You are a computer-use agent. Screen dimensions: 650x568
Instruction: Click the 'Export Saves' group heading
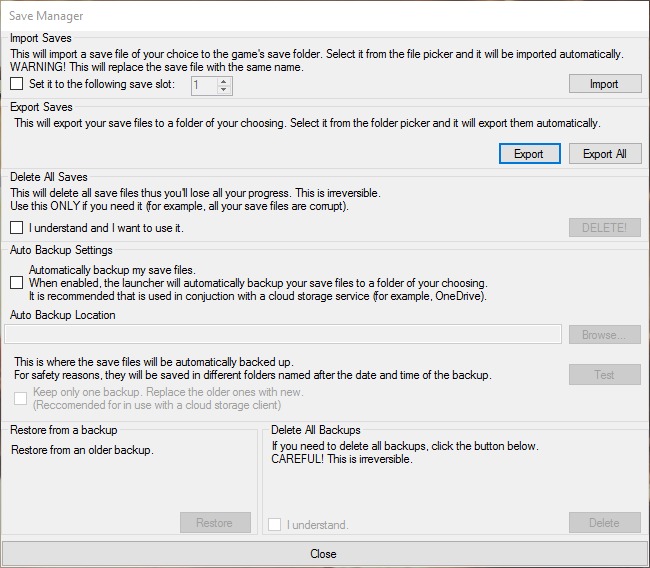[41, 107]
